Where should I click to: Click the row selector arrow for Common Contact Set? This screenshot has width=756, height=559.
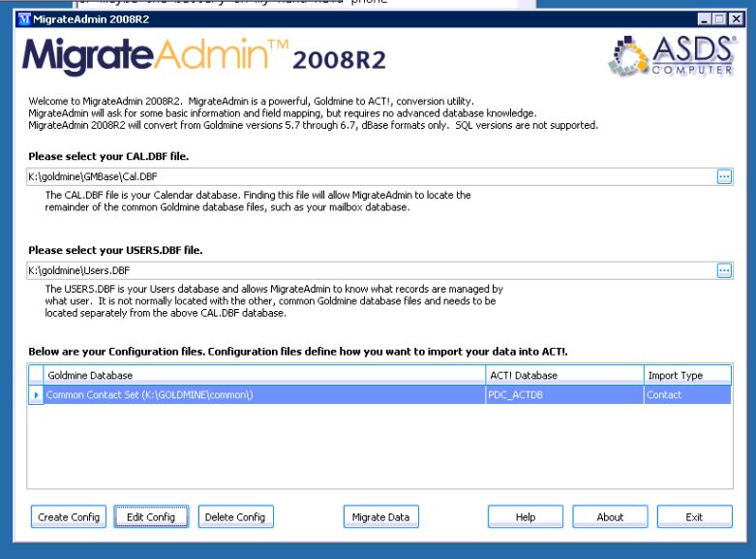click(x=36, y=395)
